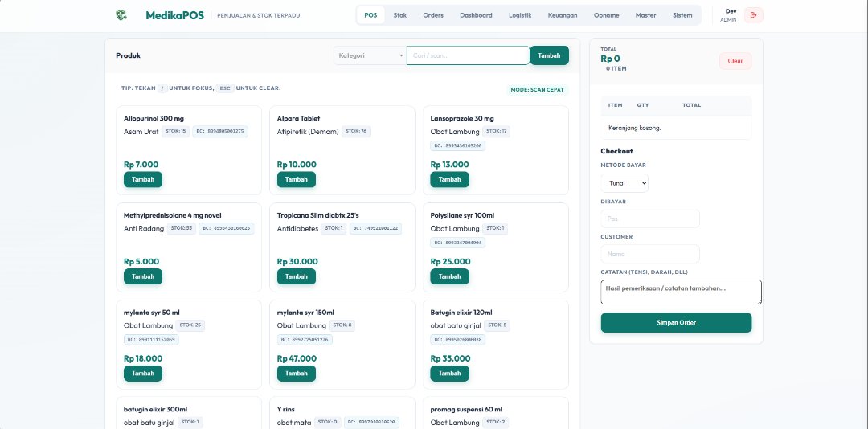Click the Rp 10.000 price

[x=297, y=165]
